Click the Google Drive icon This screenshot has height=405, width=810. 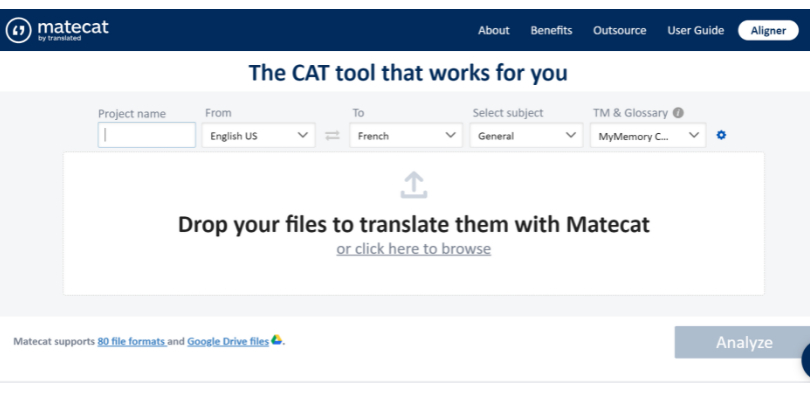[277, 339]
